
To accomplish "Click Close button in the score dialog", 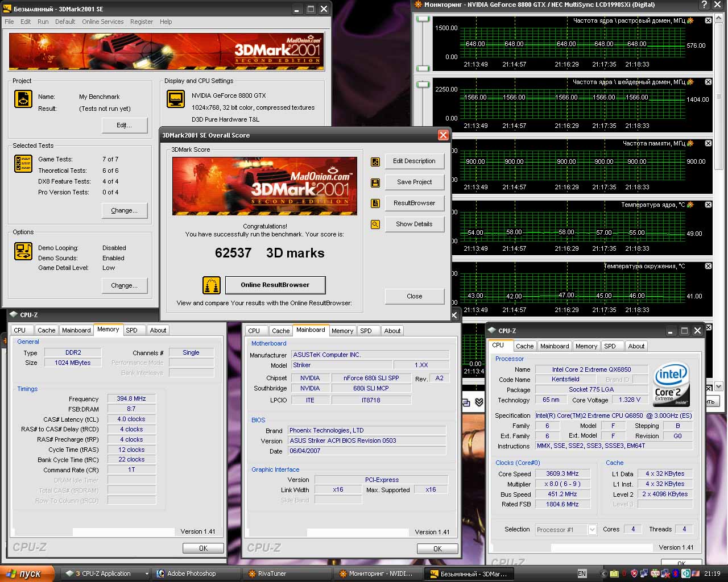I will 414,297.
